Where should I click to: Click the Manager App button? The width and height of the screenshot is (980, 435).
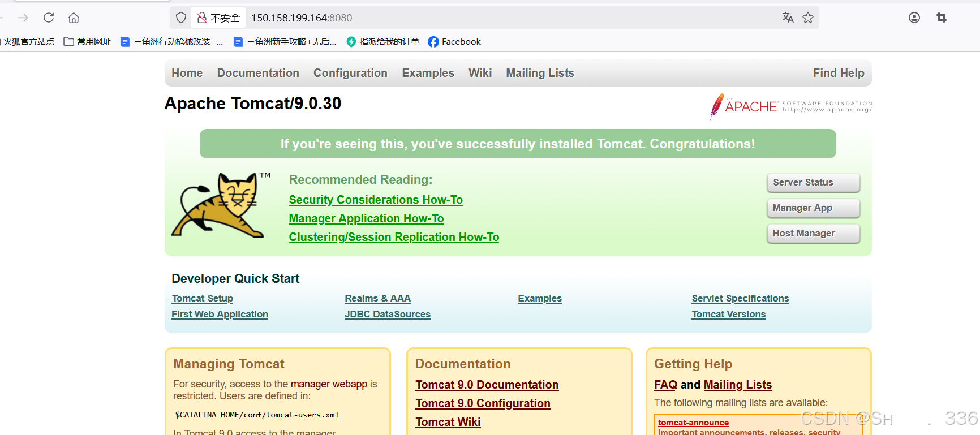coord(814,208)
